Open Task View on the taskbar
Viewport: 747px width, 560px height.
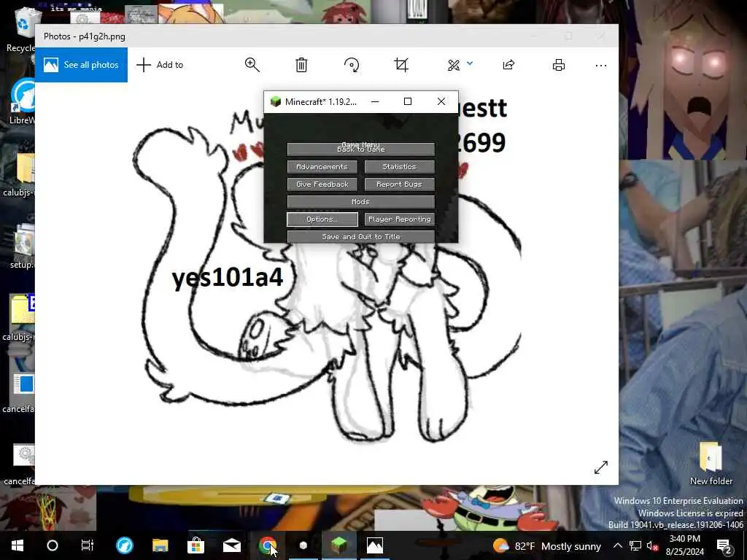[x=88, y=545]
